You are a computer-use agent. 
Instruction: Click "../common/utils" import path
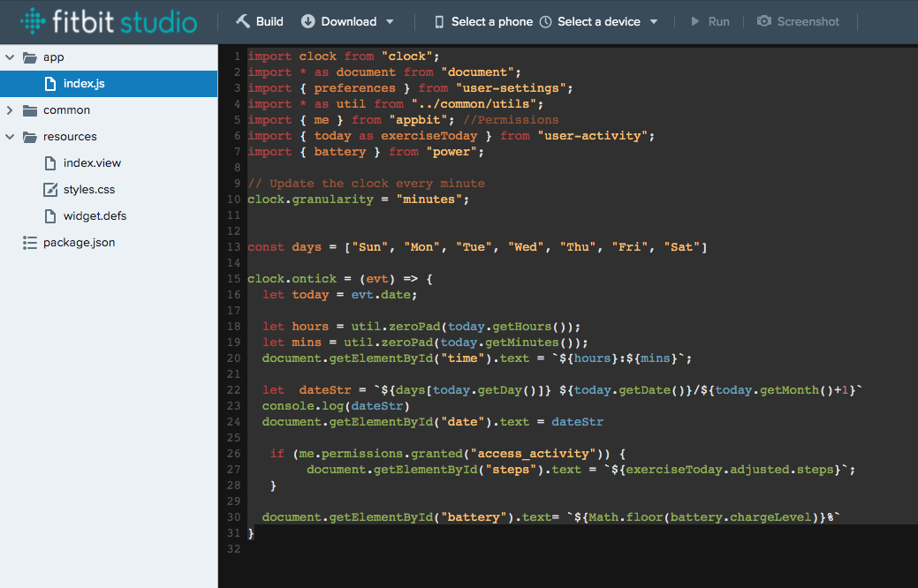(474, 104)
